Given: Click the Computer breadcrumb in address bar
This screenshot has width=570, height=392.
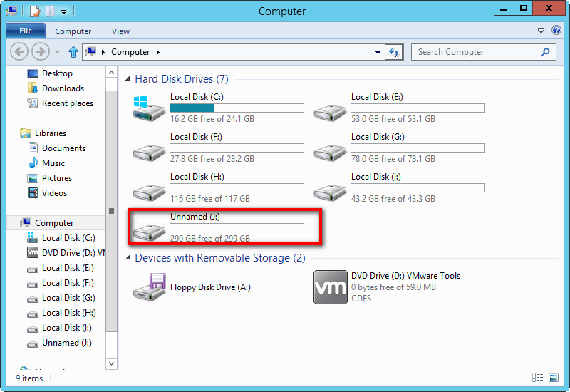Looking at the screenshot, I should [x=130, y=52].
